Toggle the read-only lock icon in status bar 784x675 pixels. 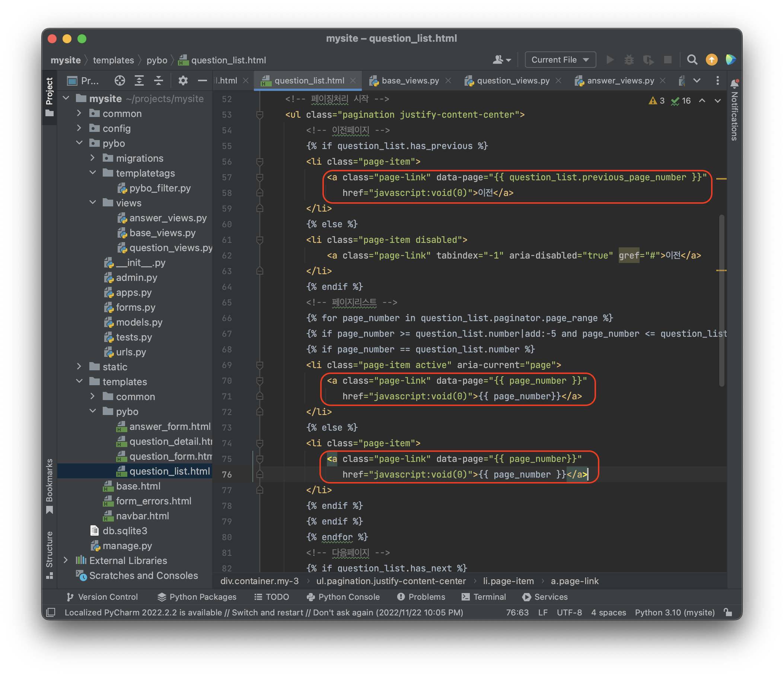coord(728,612)
